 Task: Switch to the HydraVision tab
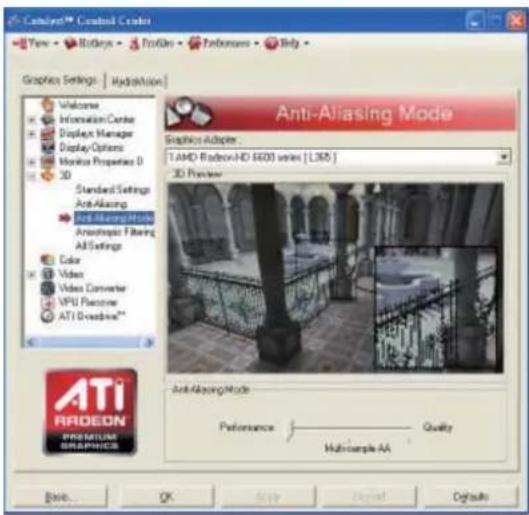[x=136, y=82]
